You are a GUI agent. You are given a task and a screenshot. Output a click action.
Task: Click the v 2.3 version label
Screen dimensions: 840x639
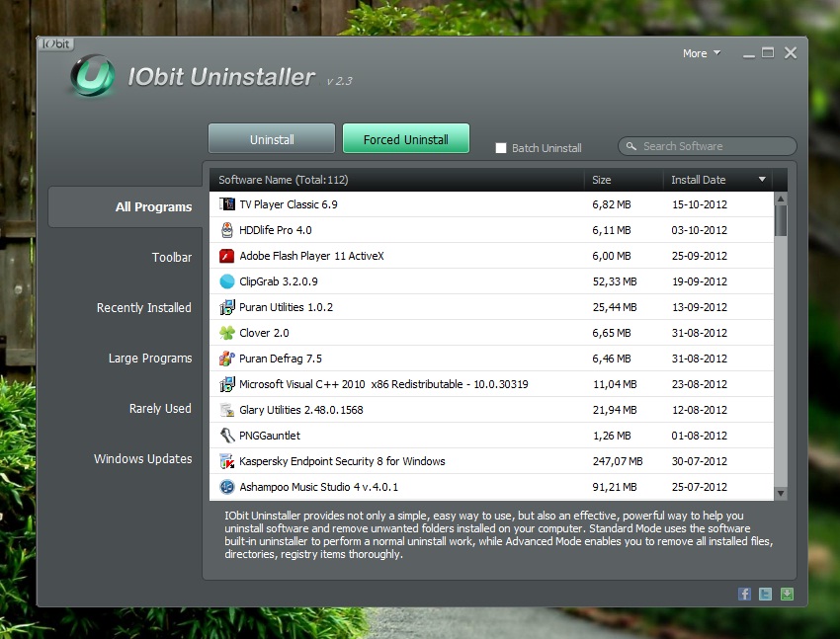340,81
